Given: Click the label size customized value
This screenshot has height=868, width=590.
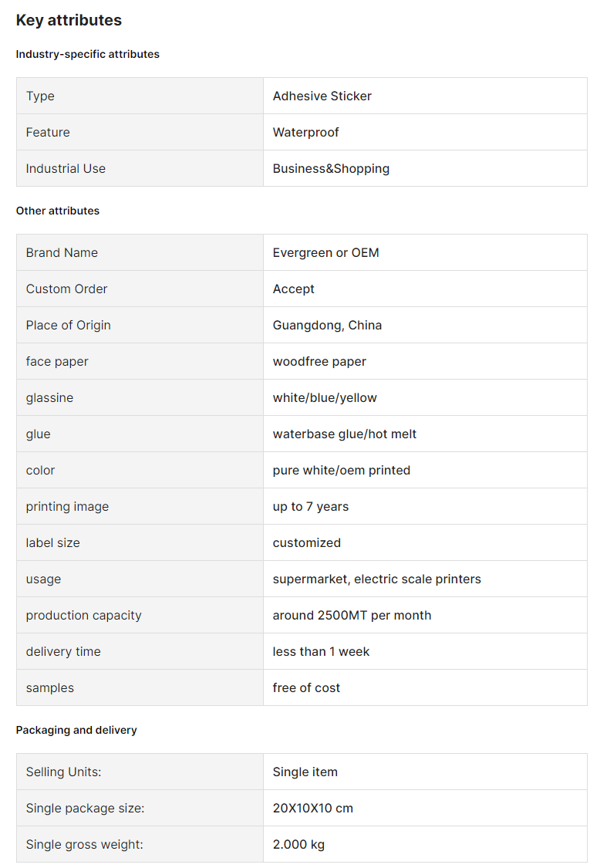Looking at the screenshot, I should (x=307, y=542).
